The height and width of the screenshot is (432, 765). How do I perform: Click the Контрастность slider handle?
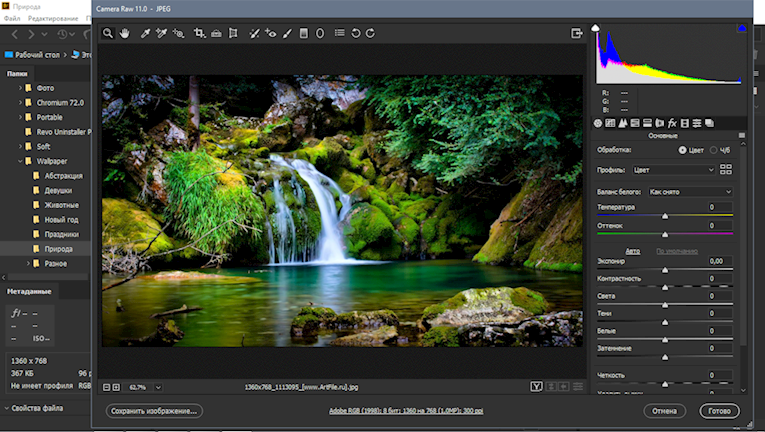tap(665, 288)
